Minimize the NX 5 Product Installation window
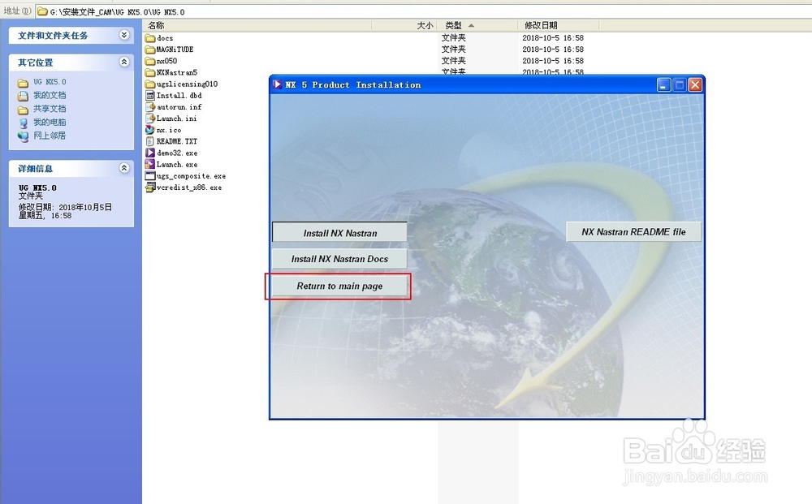This screenshot has width=812, height=504. 664,85
